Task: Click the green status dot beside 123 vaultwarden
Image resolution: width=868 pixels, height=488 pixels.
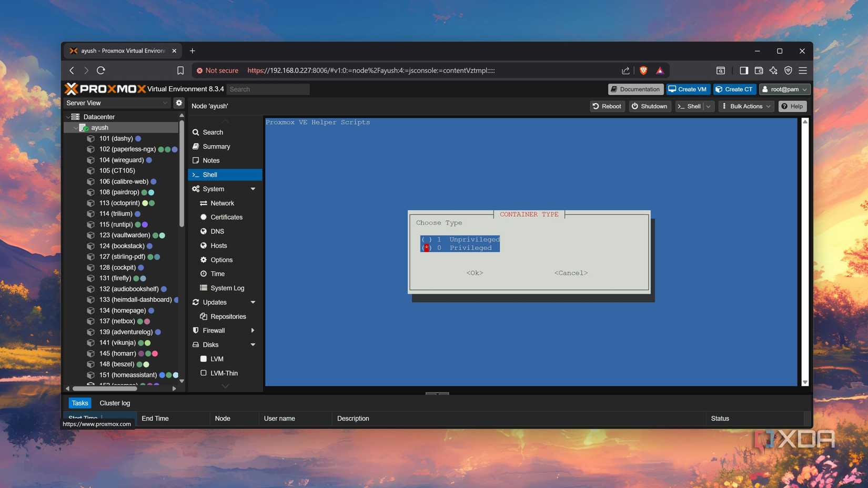Action: tap(156, 235)
